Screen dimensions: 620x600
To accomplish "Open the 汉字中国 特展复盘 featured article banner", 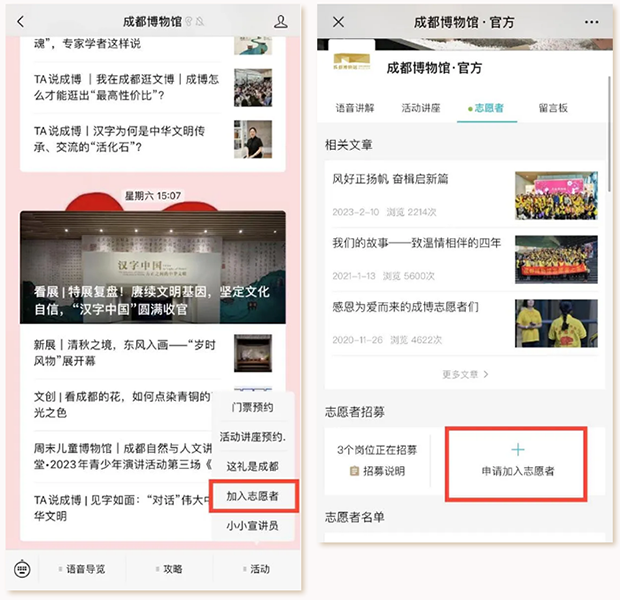I will tap(153, 267).
